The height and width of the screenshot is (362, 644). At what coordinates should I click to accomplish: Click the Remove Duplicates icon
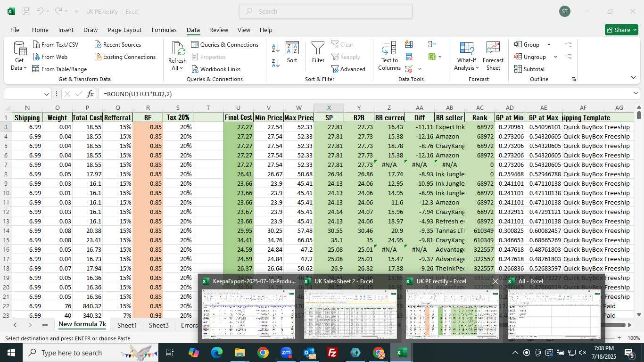(x=409, y=57)
